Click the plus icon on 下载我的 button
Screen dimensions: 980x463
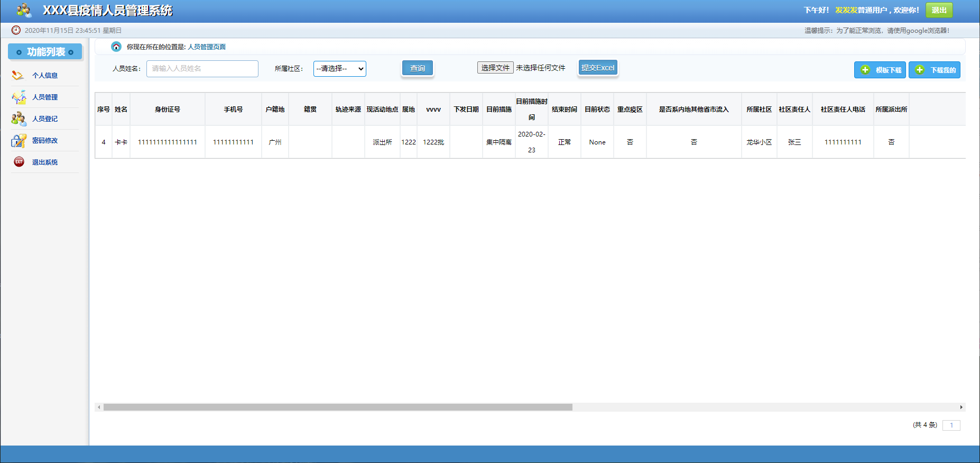920,70
